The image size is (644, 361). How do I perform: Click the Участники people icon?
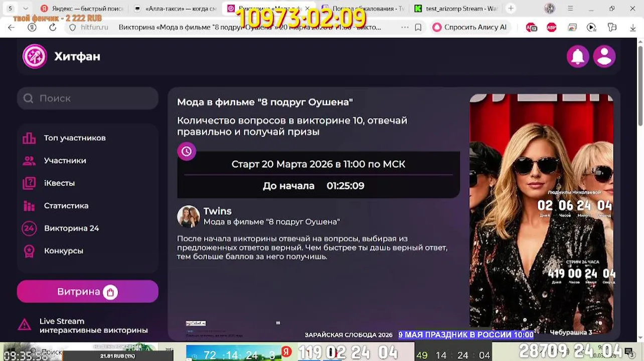tap(29, 160)
